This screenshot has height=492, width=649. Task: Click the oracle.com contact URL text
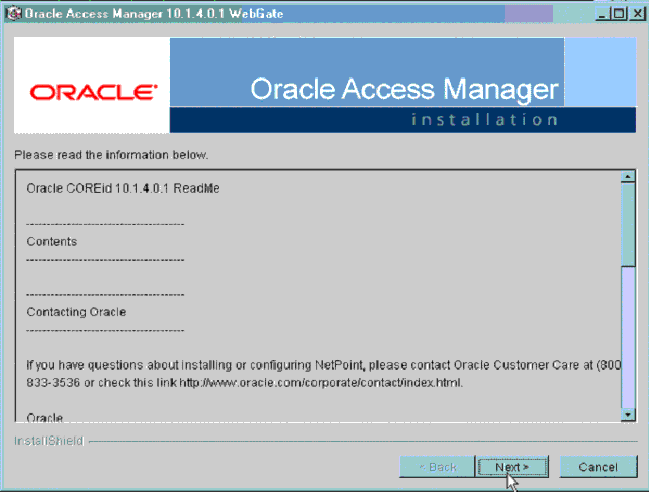(x=321, y=383)
